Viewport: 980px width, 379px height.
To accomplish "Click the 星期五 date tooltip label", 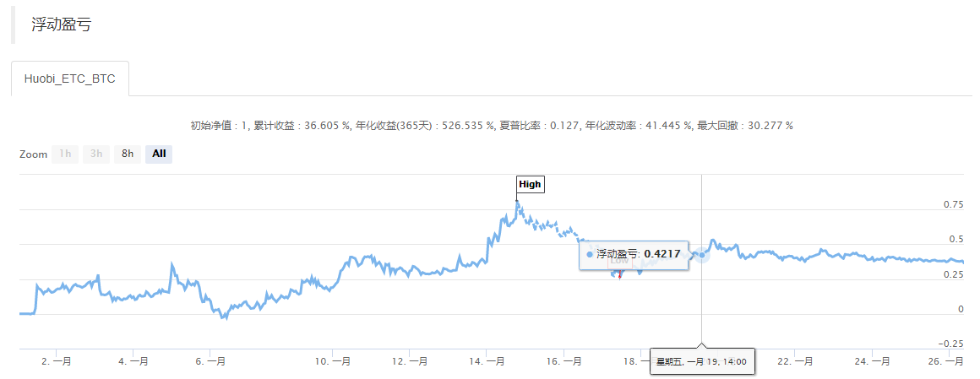I will pos(703,361).
